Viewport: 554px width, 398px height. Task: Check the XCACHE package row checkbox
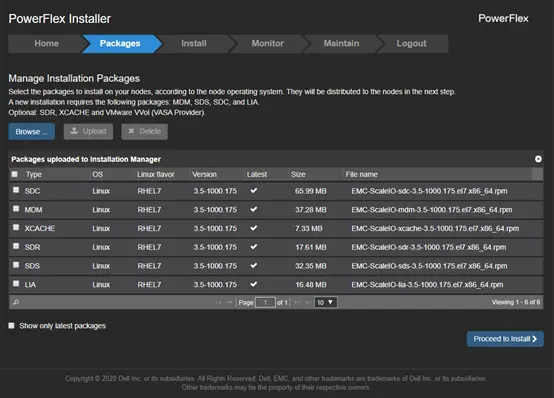pyautogui.click(x=16, y=227)
